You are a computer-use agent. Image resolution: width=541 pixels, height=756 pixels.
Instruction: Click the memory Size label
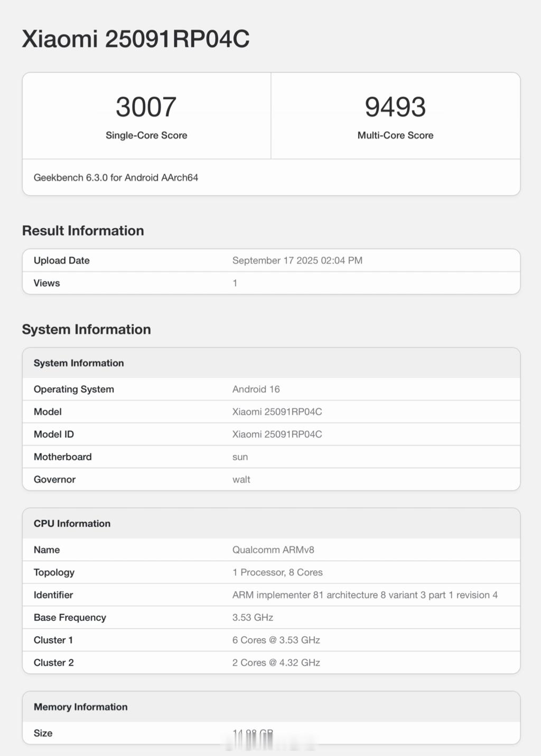pos(43,733)
